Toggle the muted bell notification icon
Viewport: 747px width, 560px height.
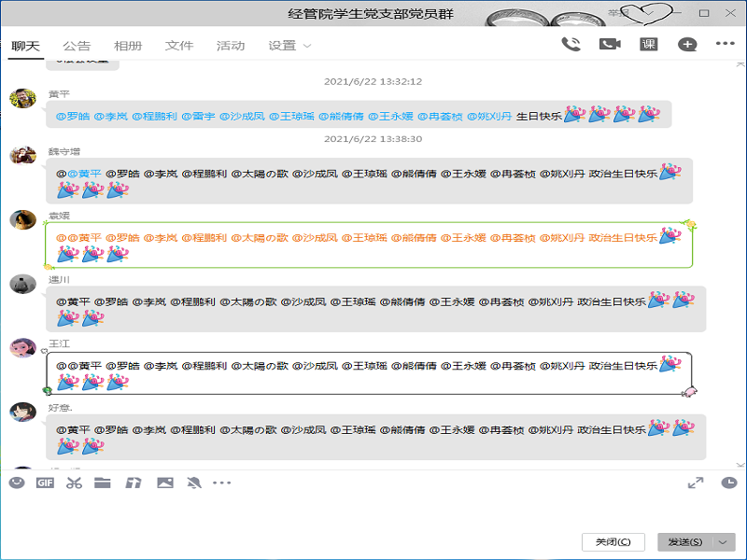pos(194,483)
